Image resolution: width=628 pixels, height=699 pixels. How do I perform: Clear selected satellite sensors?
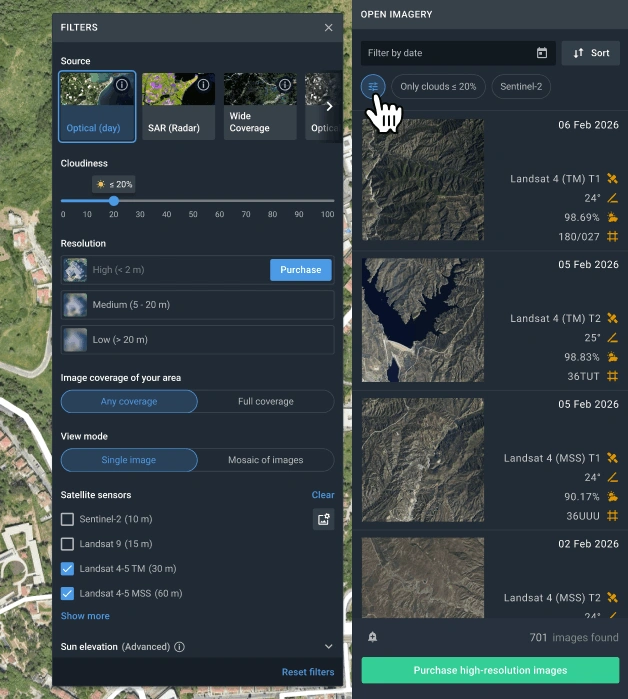(323, 495)
